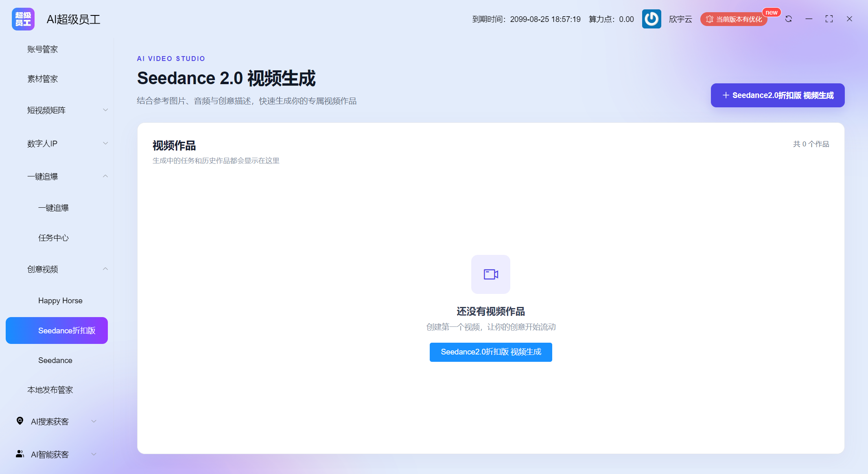This screenshot has height=474, width=868.
Task: Collapse the 创意视频 group chevron
Action: pyautogui.click(x=105, y=269)
